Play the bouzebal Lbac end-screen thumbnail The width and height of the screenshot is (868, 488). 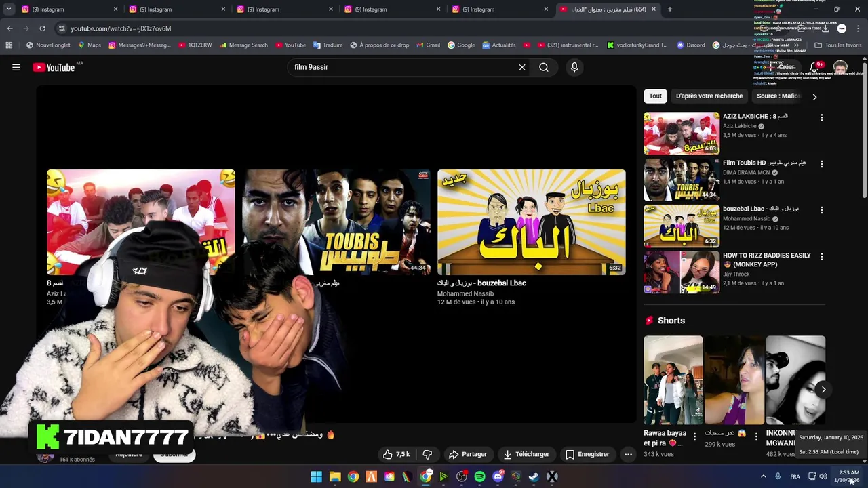(x=532, y=222)
